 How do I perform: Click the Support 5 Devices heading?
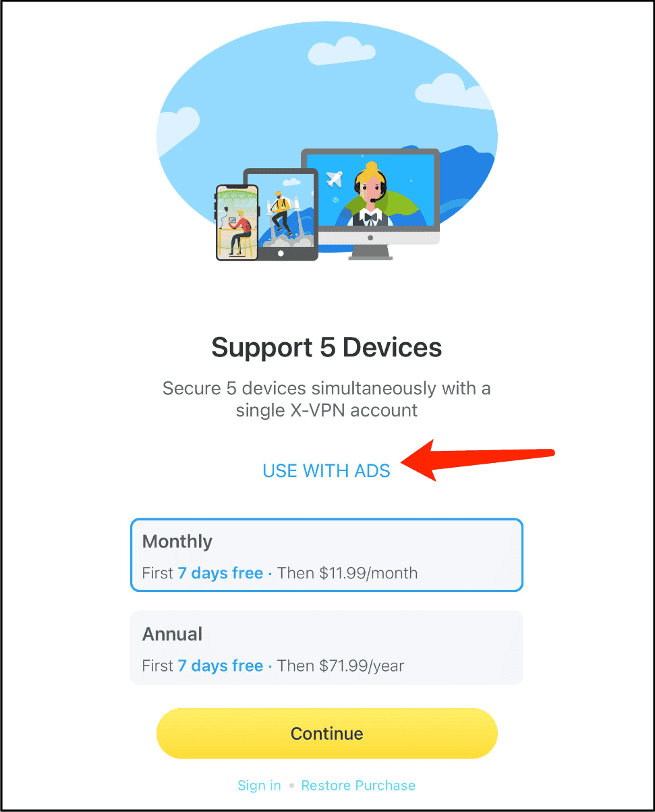326,348
